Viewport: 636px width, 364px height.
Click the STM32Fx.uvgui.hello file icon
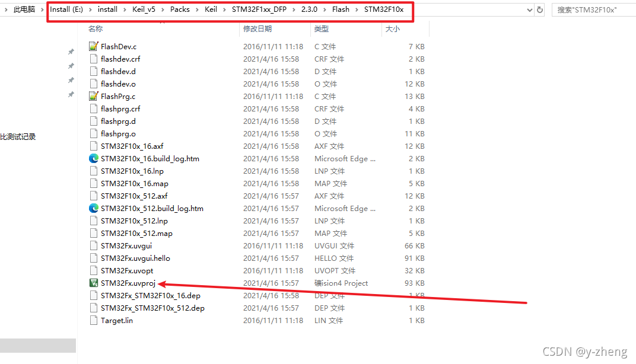(94, 258)
